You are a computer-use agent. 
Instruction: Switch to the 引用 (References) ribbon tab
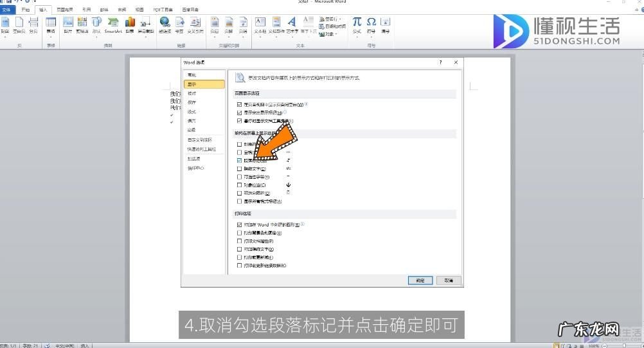(x=86, y=10)
